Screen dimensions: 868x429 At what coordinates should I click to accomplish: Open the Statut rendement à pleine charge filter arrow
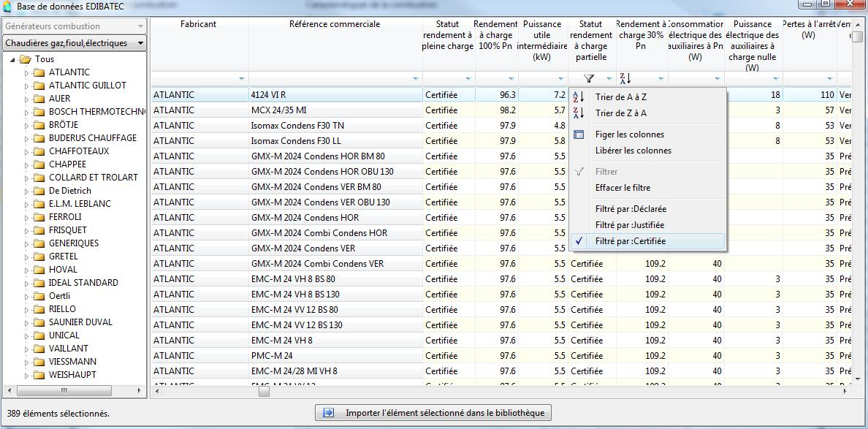point(468,79)
